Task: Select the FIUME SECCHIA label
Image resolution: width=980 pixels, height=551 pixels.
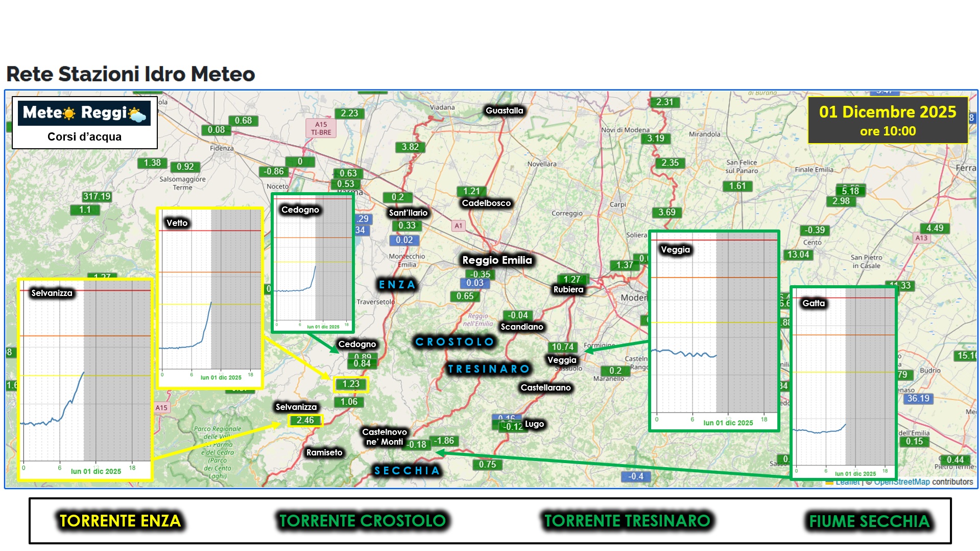Action: tap(869, 521)
